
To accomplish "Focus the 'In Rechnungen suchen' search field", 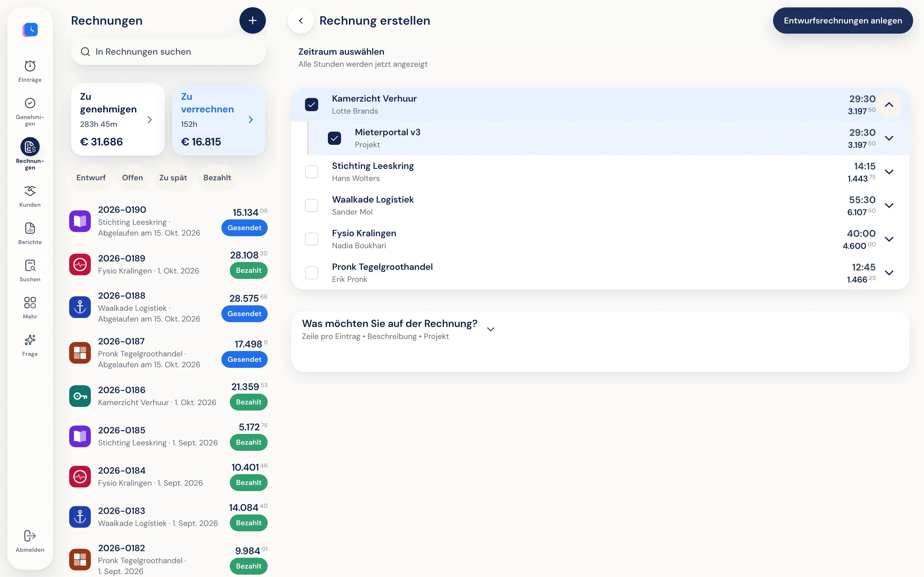I will coord(168,51).
